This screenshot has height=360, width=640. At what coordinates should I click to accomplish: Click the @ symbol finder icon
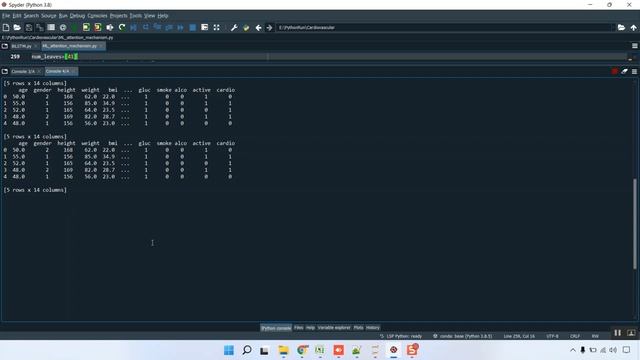pyautogui.click(x=63, y=27)
